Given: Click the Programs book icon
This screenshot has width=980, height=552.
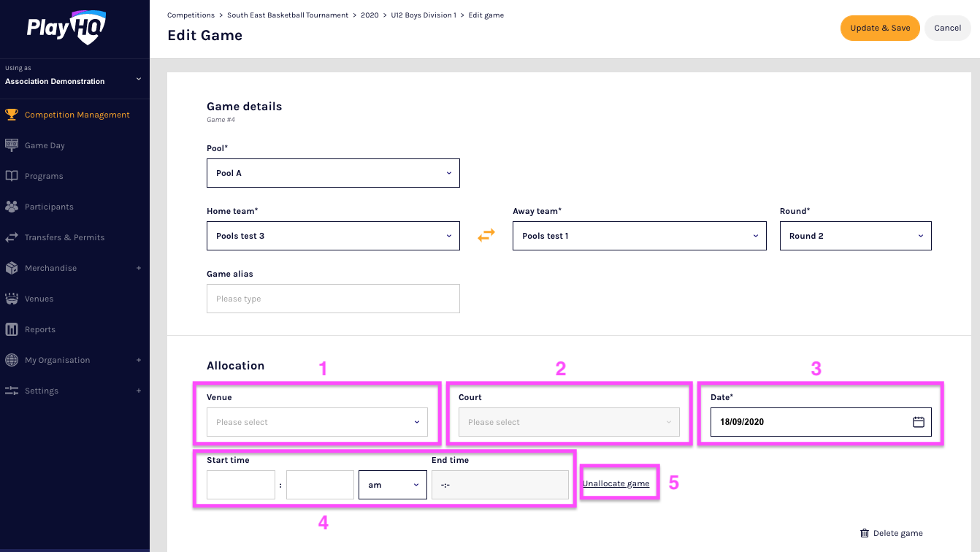Looking at the screenshot, I should [x=12, y=176].
